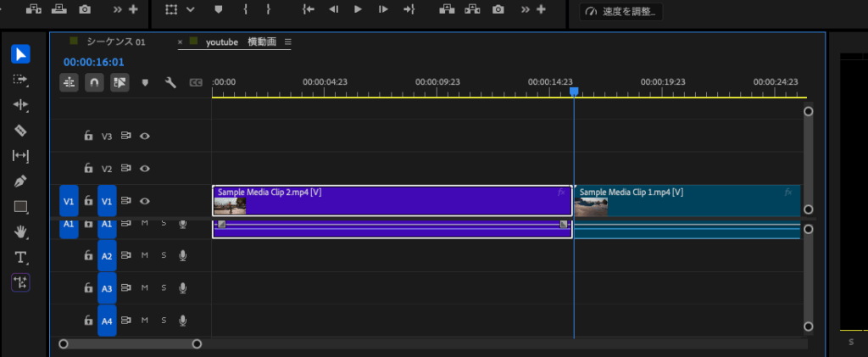Go to In point in program monitor

(x=309, y=9)
